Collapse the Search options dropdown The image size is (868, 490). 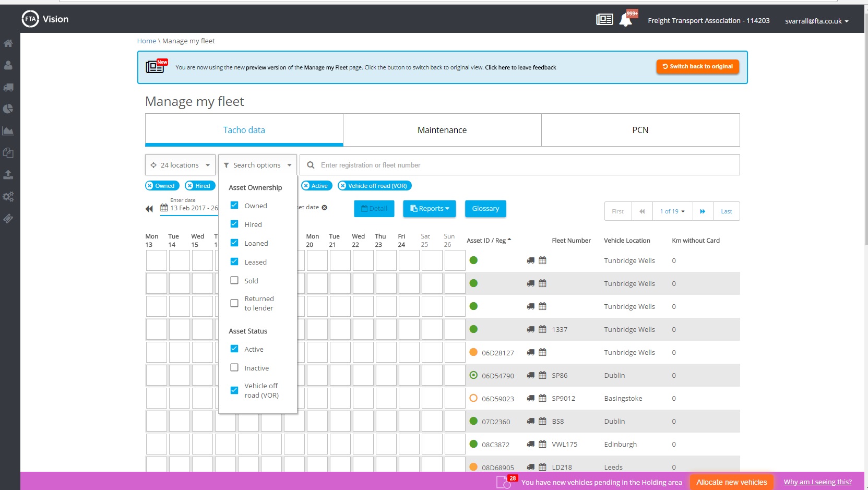(x=257, y=165)
